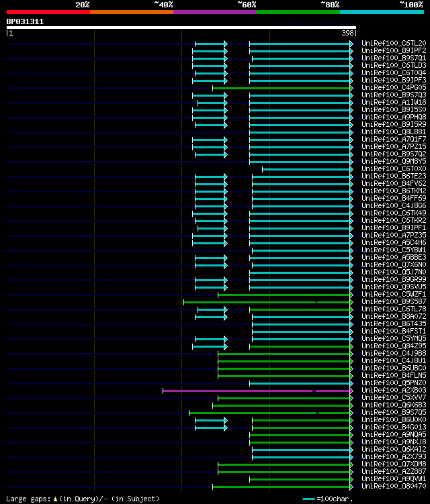Click the short cyan bar for UniRef100_C6T0X0
The width and height of the screenshot is (430, 504).
[306, 169]
